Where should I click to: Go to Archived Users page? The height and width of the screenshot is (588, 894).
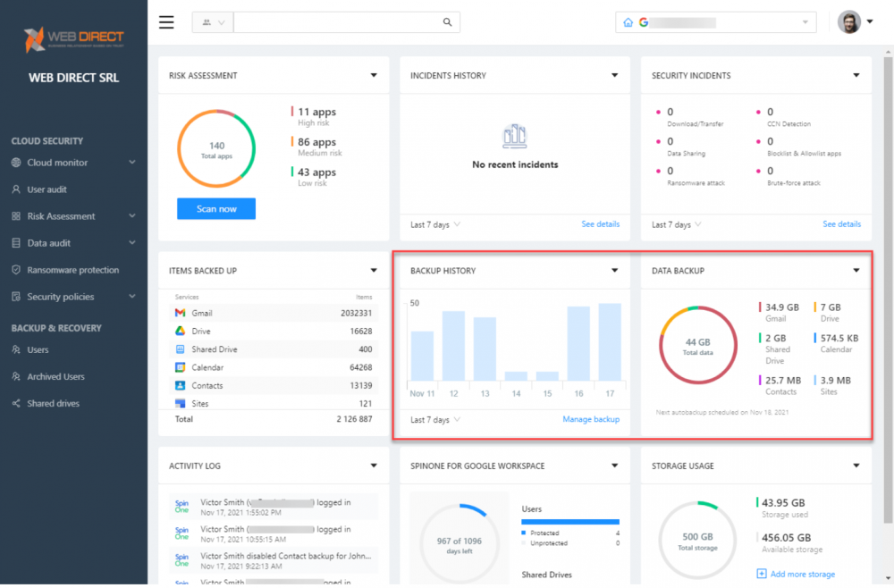coord(55,377)
